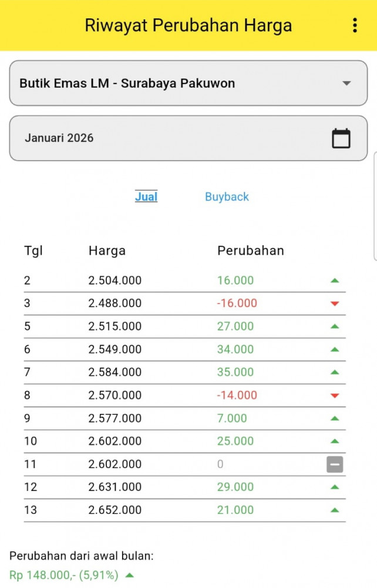
Task: Click the green up arrow for date 7
Action: coord(335,372)
